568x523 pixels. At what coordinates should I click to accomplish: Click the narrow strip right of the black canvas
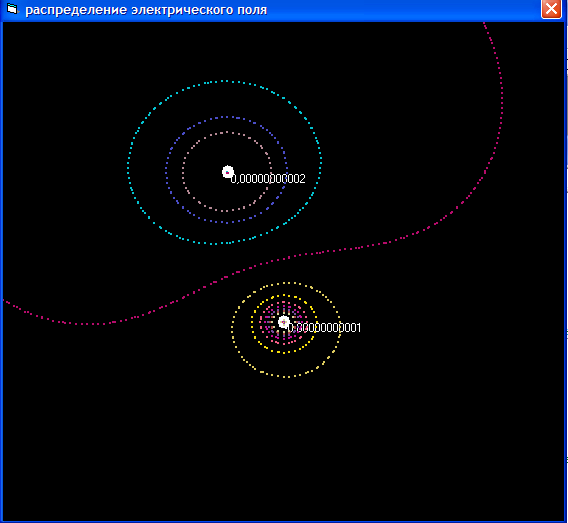[566, 272]
